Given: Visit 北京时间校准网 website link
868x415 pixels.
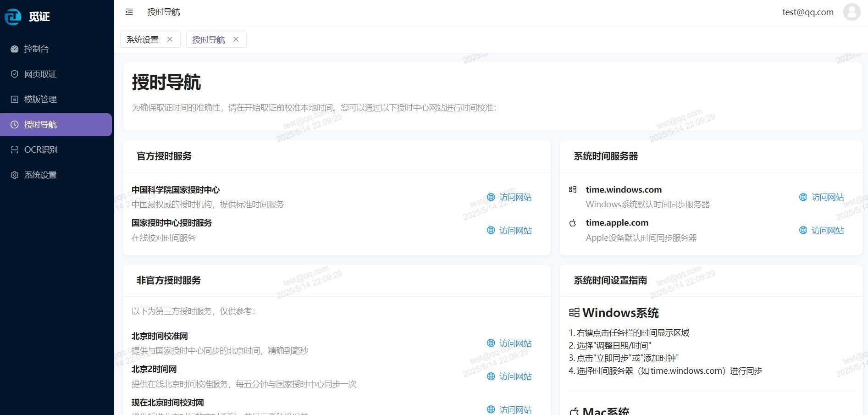Looking at the screenshot, I should point(509,343).
